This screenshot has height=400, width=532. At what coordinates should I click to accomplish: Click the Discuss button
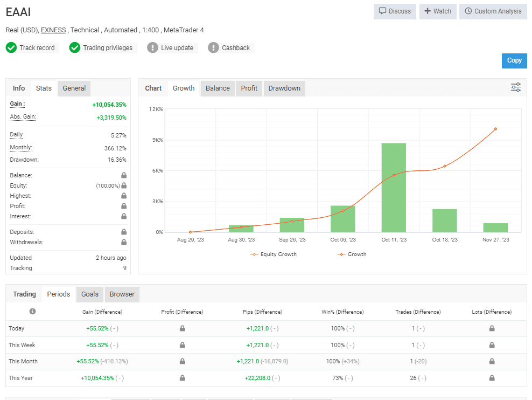tap(395, 11)
